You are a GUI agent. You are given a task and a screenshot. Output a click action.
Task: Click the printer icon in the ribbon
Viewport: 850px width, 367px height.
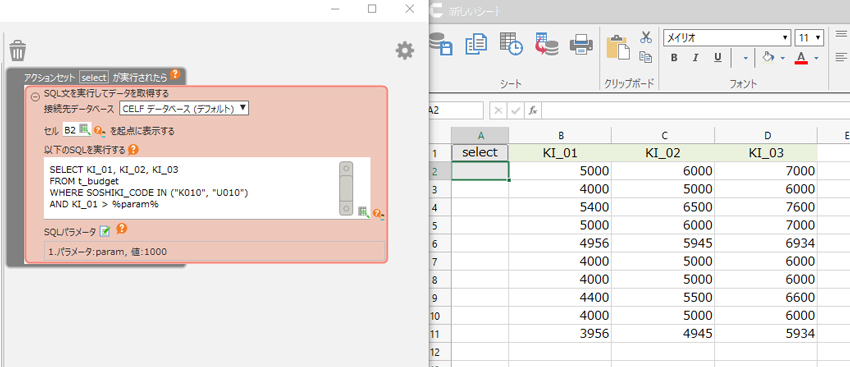580,44
